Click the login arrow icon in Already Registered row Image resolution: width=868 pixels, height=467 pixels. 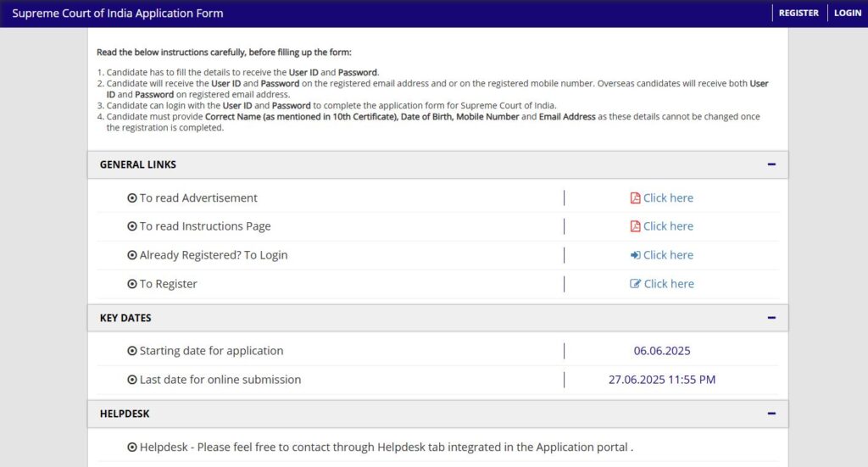635,255
